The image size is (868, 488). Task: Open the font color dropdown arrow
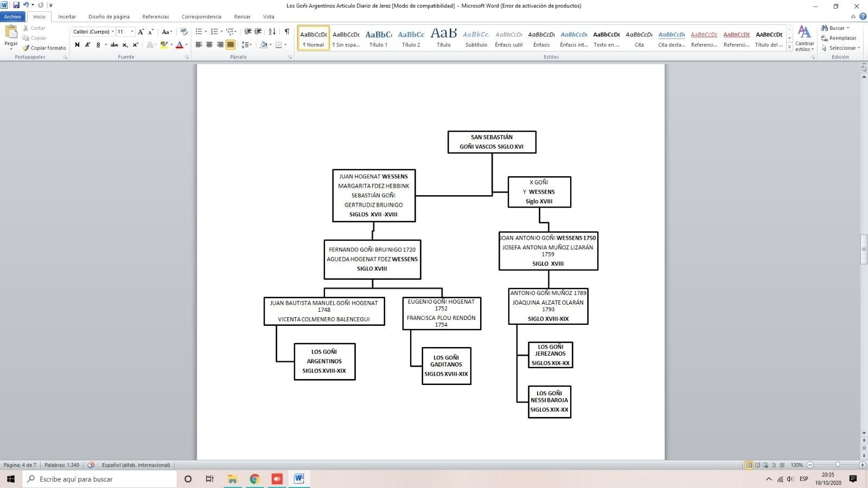(187, 44)
